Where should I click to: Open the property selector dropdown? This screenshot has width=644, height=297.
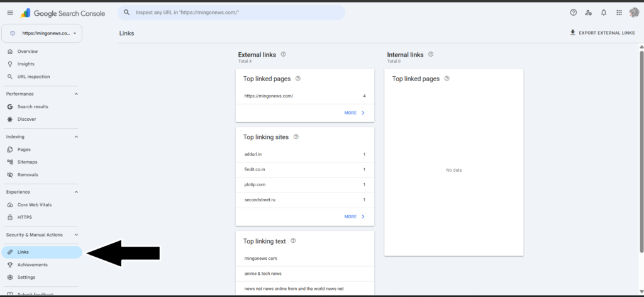coord(42,33)
